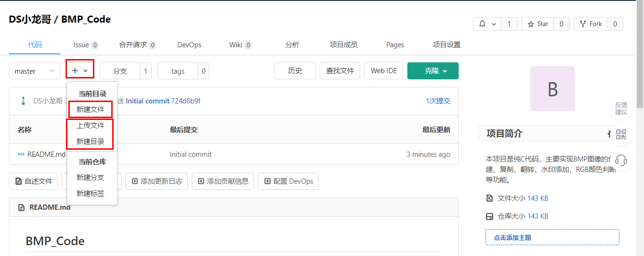The image size is (644, 256).
Task: Open Initial commit in README.md row
Action: point(190,154)
